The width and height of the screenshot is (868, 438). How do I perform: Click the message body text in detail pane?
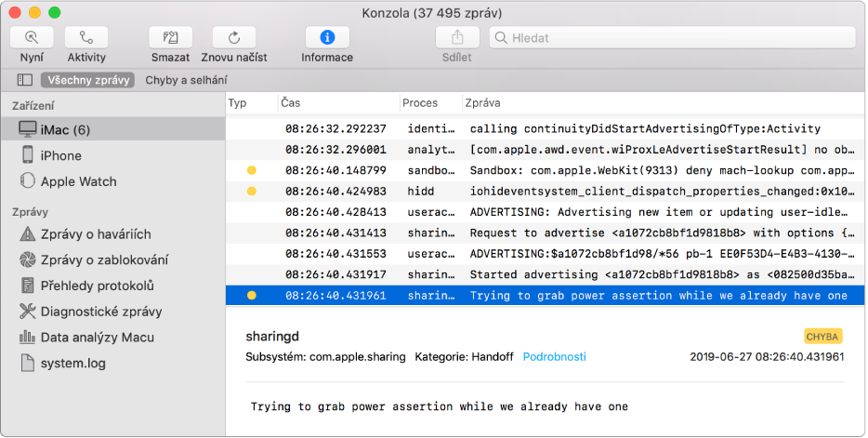[439, 407]
